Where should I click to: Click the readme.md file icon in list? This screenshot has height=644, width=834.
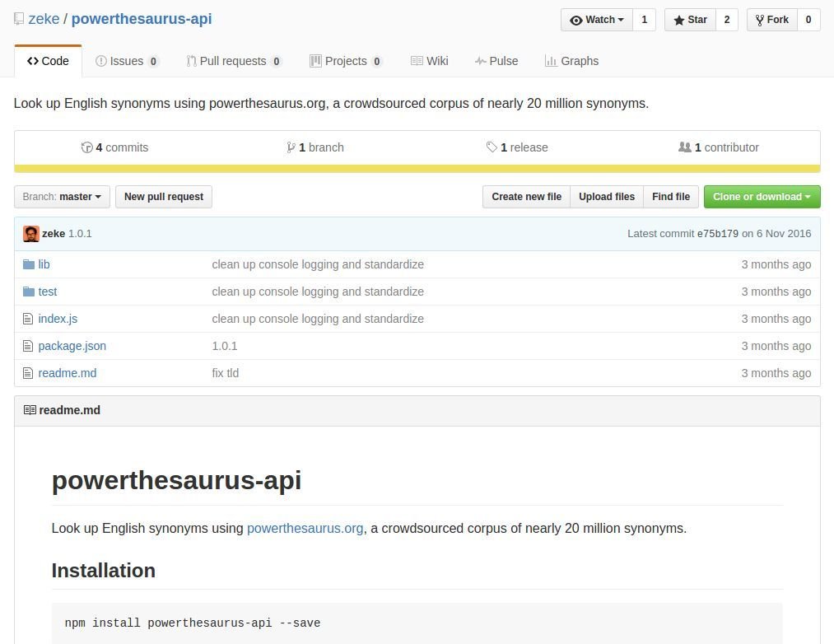coord(28,373)
